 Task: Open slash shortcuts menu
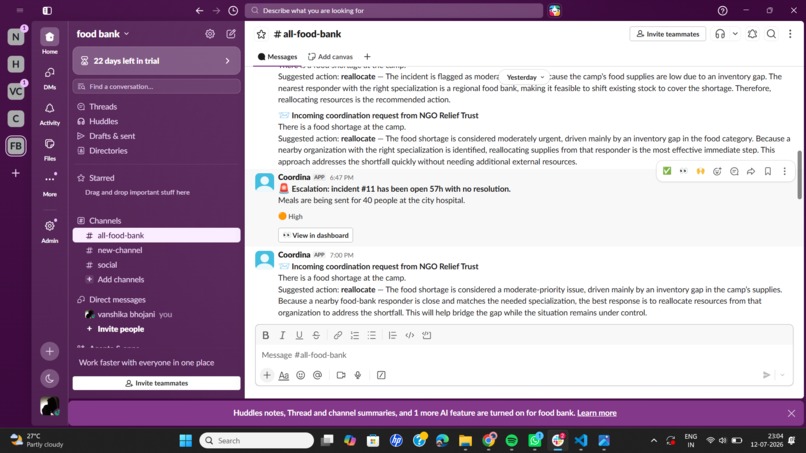381,375
